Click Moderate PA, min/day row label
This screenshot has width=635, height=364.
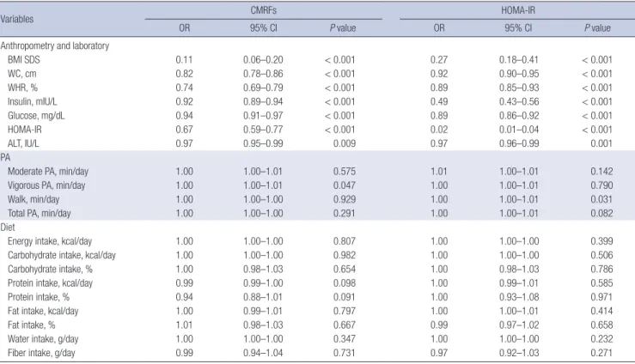(x=48, y=172)
